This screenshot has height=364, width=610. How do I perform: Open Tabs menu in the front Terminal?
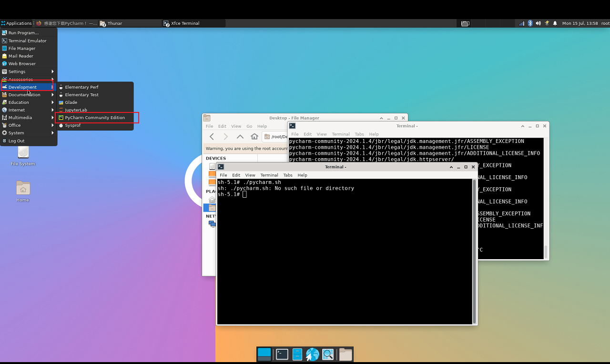tap(288, 175)
